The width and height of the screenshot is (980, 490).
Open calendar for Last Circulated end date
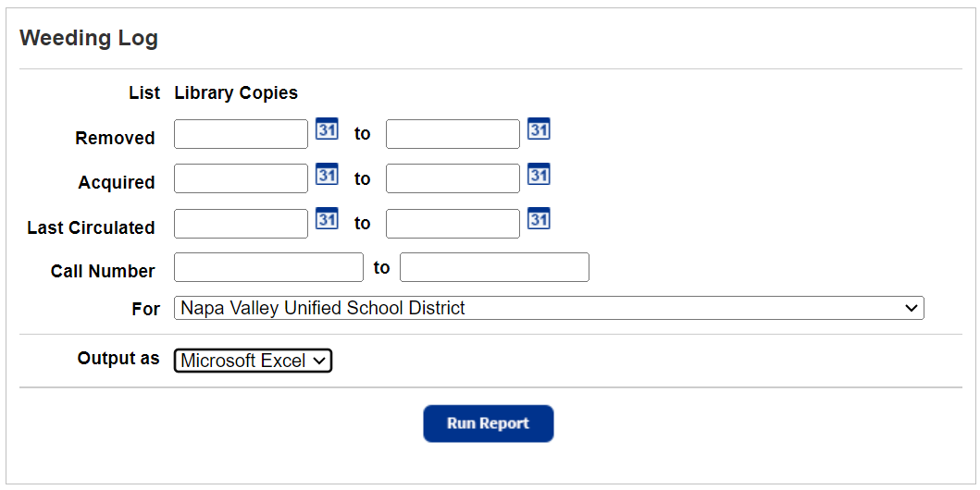[x=539, y=218]
